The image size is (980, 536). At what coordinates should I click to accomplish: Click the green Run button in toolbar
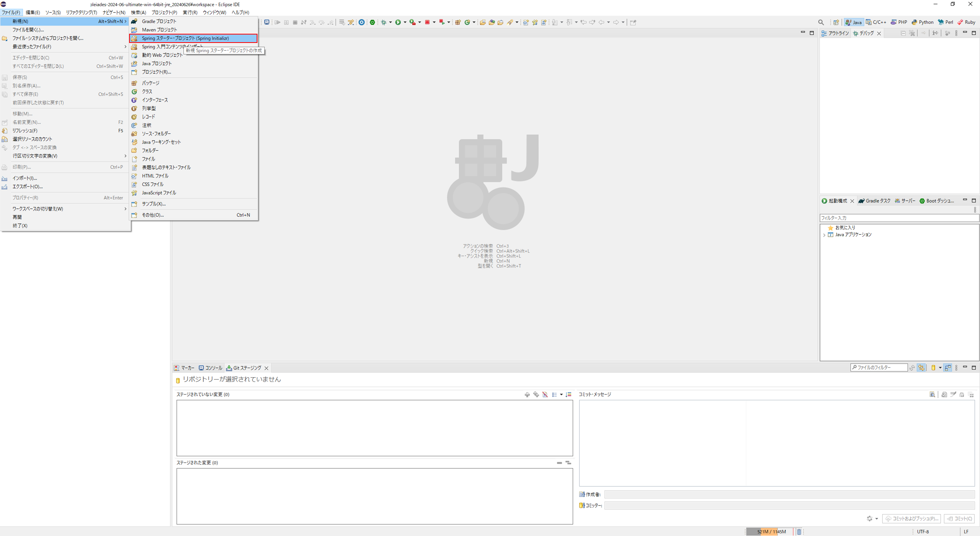[398, 22]
